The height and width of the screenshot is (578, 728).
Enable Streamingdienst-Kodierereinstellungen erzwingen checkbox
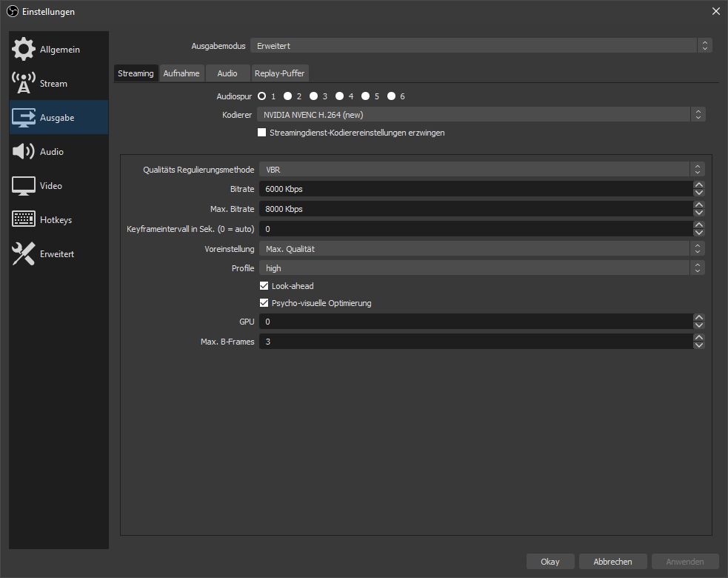point(262,133)
